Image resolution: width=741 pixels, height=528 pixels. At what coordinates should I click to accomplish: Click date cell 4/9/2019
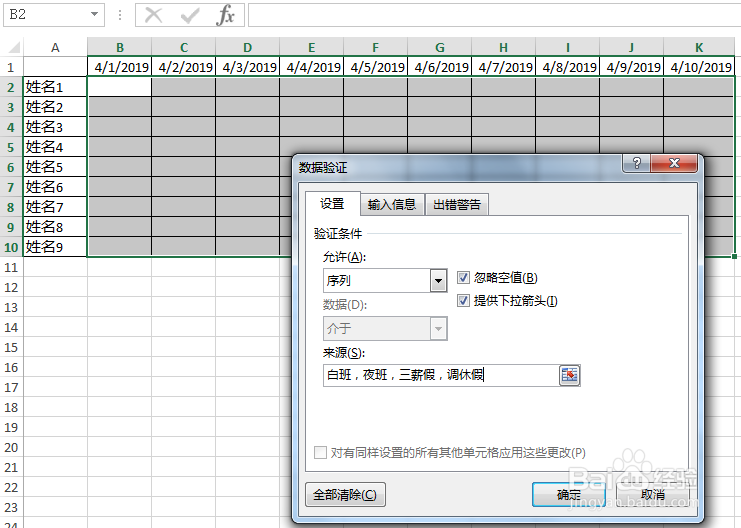click(x=632, y=67)
